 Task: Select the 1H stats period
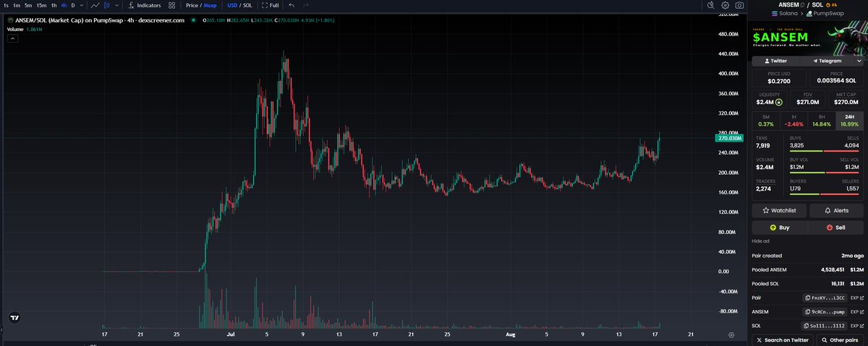[x=793, y=121]
